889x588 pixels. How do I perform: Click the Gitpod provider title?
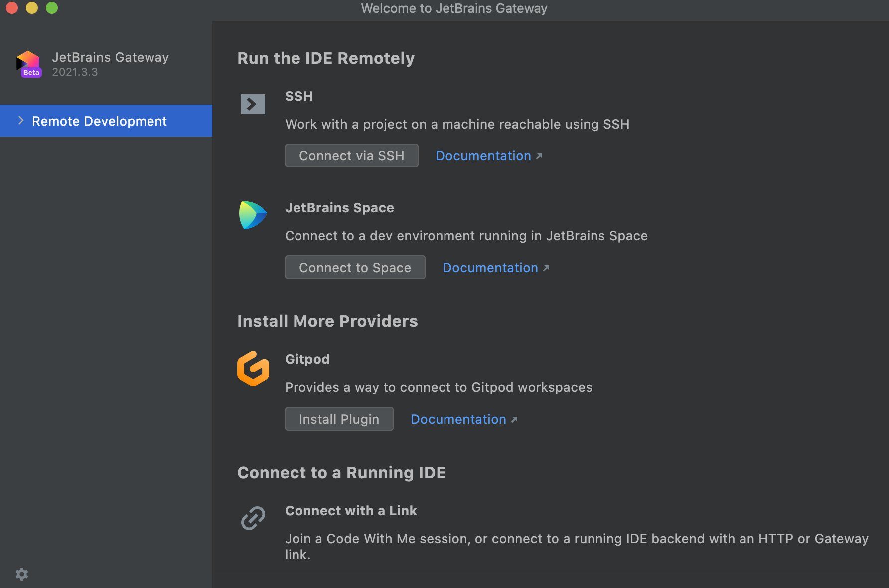click(x=307, y=359)
